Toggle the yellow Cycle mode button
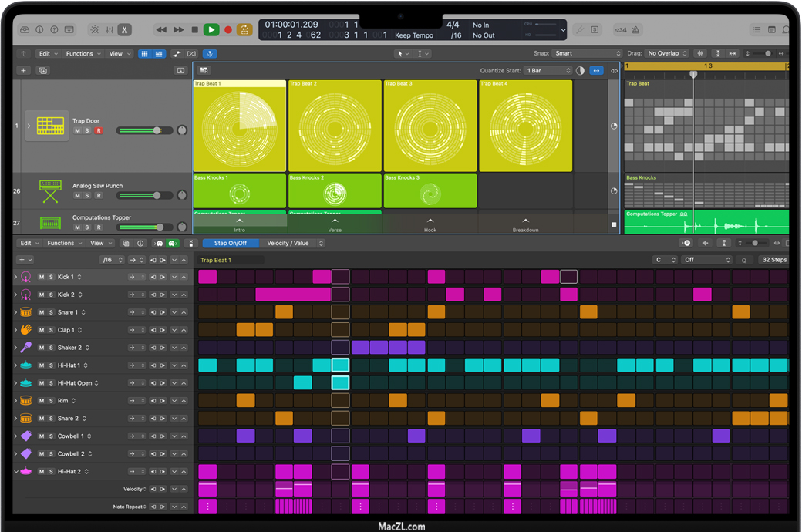The height and width of the screenshot is (532, 802). coord(244,30)
